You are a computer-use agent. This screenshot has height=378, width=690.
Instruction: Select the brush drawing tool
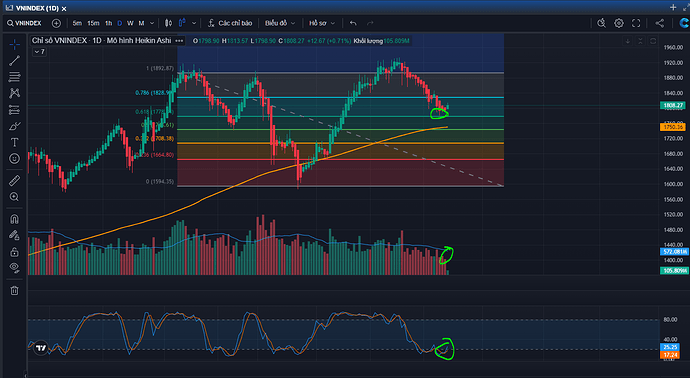tap(15, 126)
